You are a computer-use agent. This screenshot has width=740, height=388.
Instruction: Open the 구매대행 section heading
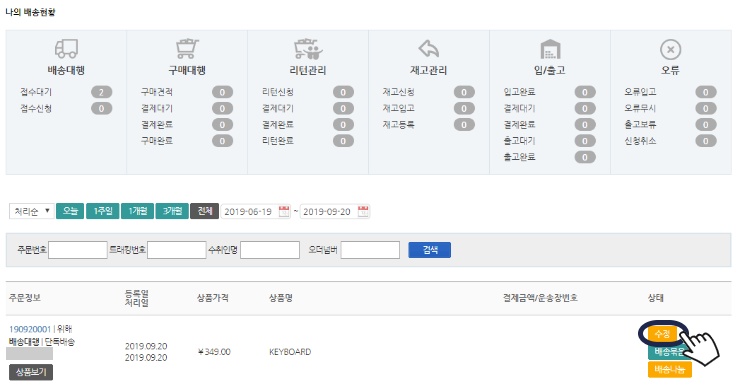[x=187, y=70]
